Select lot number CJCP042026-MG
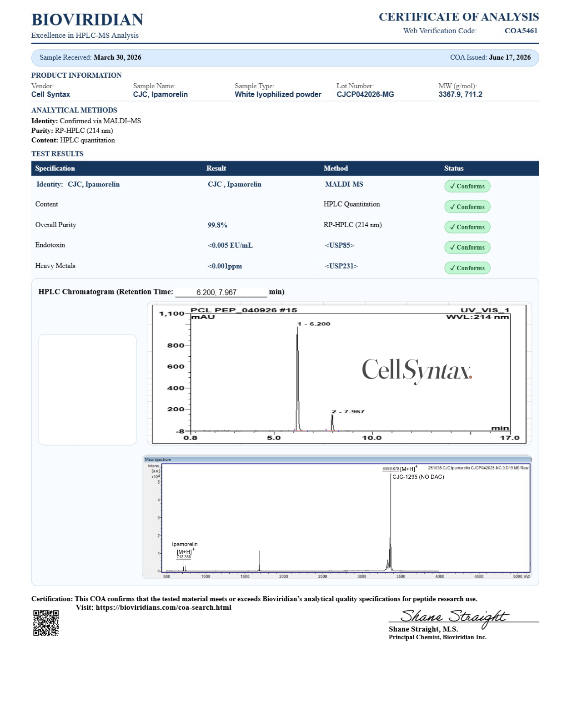The height and width of the screenshot is (728, 562). click(365, 95)
